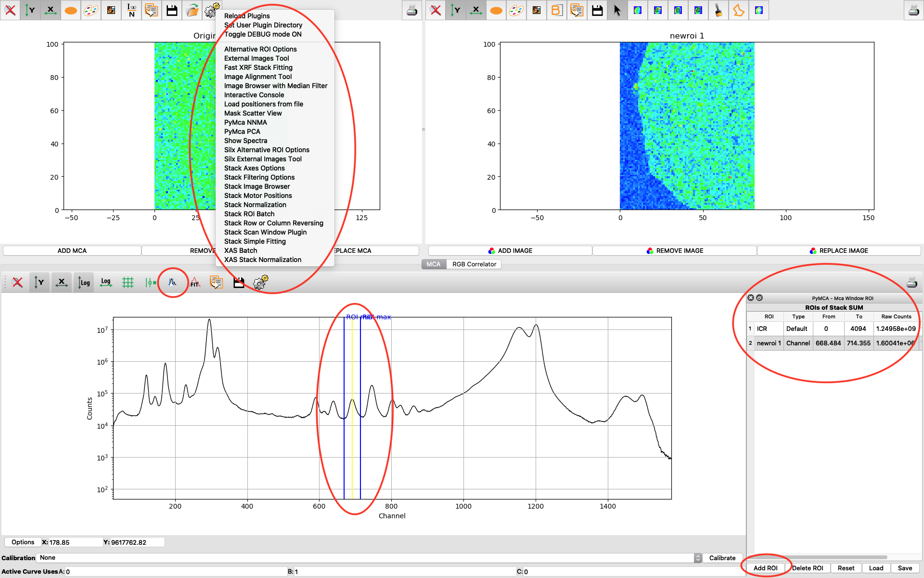
Task: Reset zoom in the original stack image toolbar
Action: [x=10, y=10]
